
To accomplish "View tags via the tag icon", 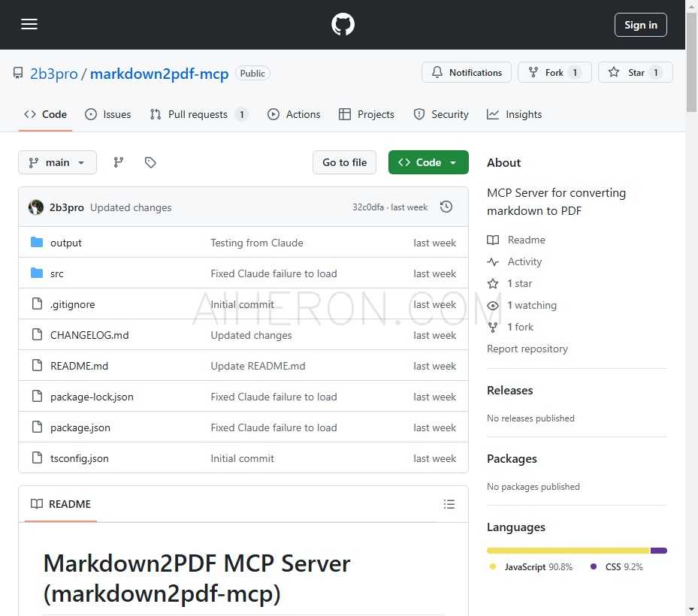I will coord(150,162).
